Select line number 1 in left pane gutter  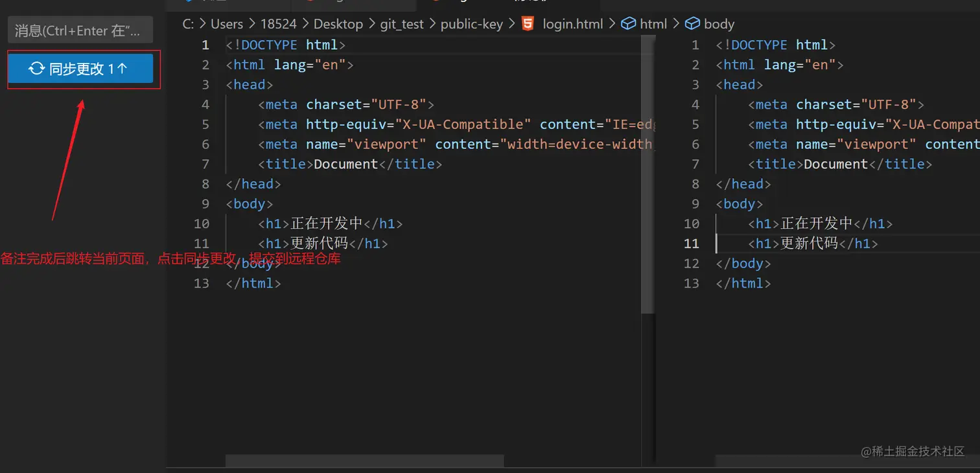(205, 45)
